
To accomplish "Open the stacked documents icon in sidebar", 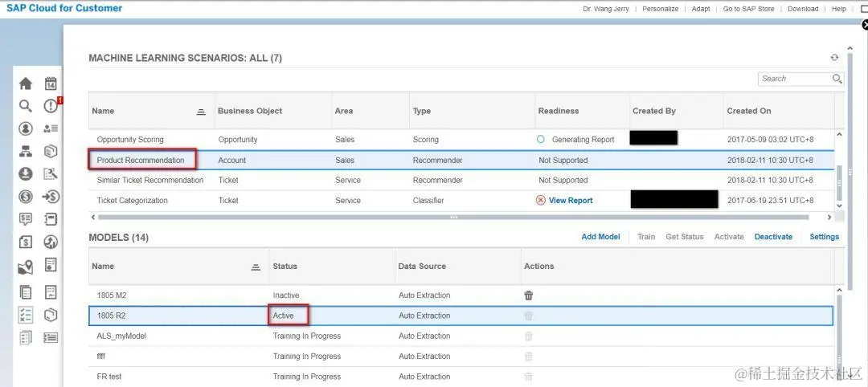I will 26,292.
